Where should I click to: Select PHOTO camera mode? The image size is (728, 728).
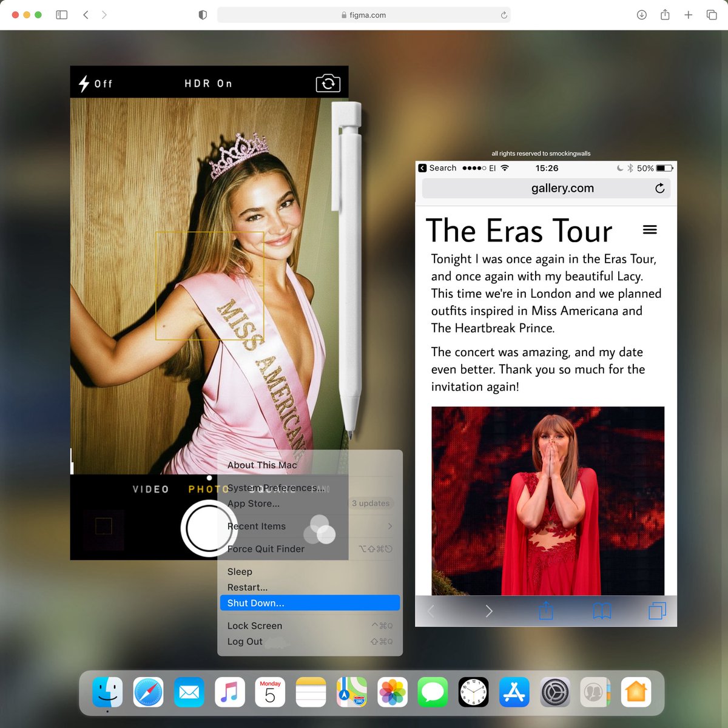[x=208, y=489]
